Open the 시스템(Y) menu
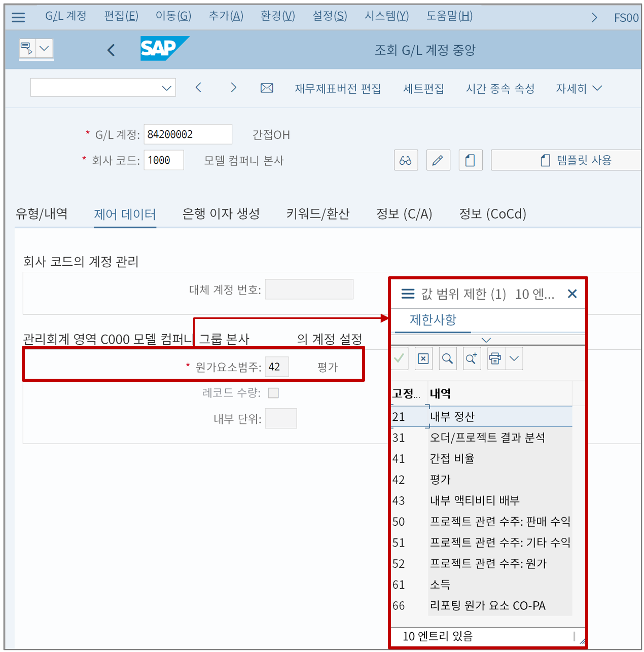This screenshot has width=644, height=652. pyautogui.click(x=387, y=16)
